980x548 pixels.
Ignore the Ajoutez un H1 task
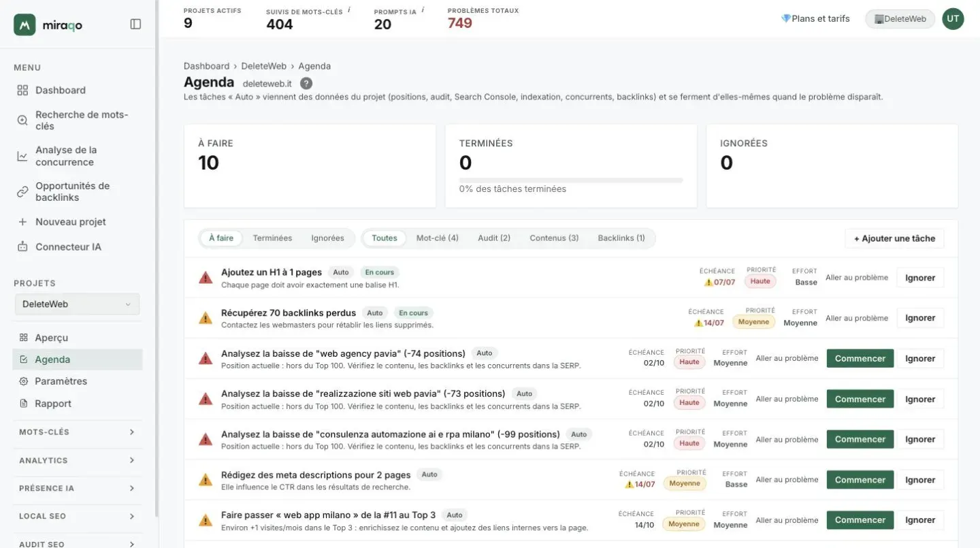920,278
